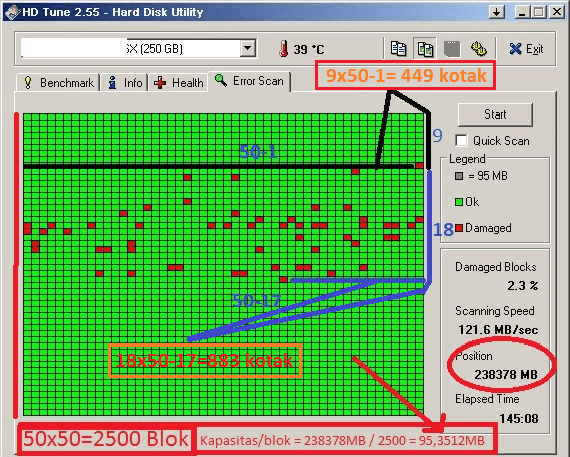Click the green Ok legend swatch
The height and width of the screenshot is (457, 570).
459,202
